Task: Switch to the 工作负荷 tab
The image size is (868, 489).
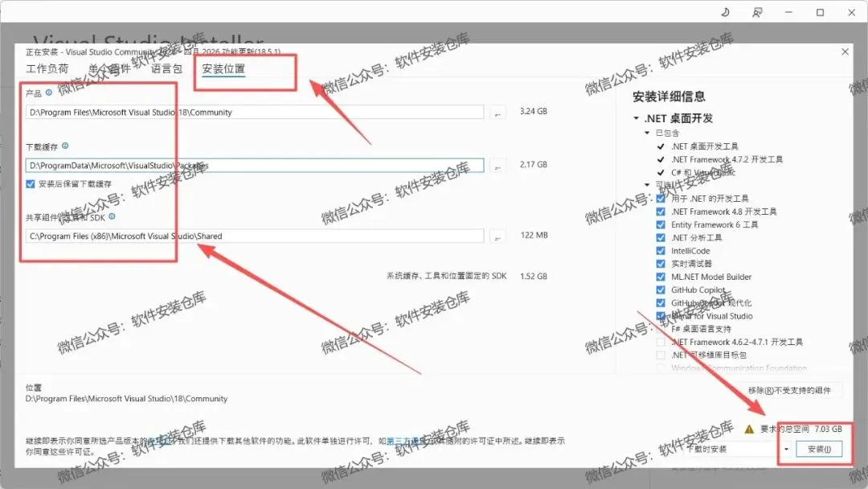Action: [x=47, y=68]
